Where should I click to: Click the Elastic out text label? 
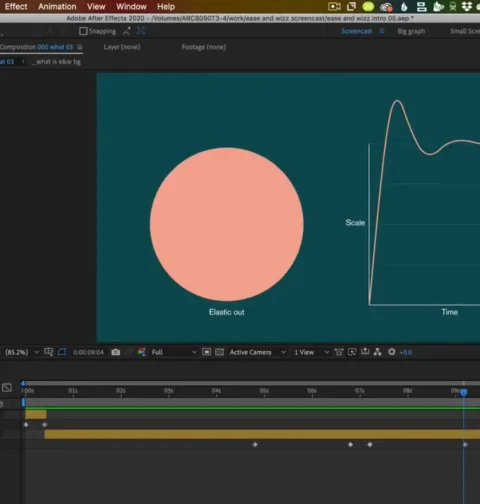pos(227,312)
